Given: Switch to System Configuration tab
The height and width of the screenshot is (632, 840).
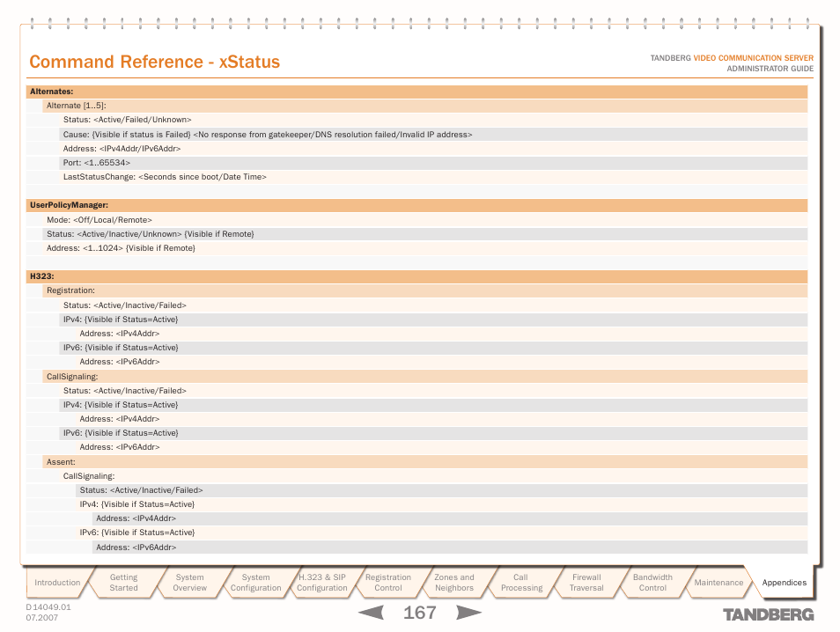Looking at the screenshot, I should pos(255,582).
